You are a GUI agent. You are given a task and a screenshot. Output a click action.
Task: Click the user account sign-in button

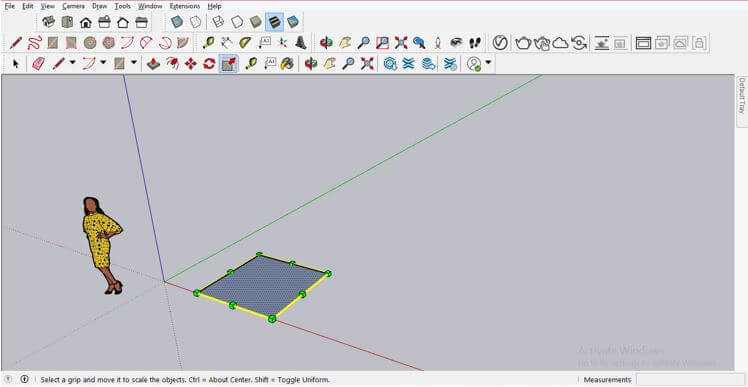474,63
